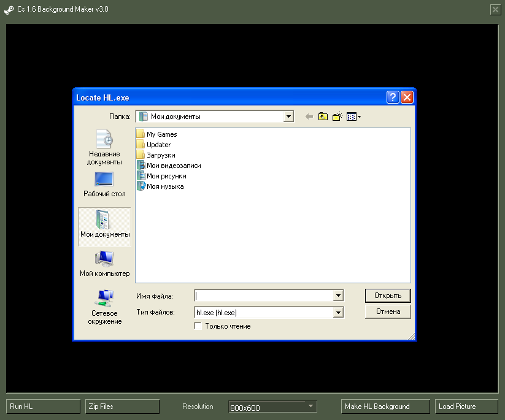Click the My Games folder name
The height and width of the screenshot is (420, 505).
[161, 134]
